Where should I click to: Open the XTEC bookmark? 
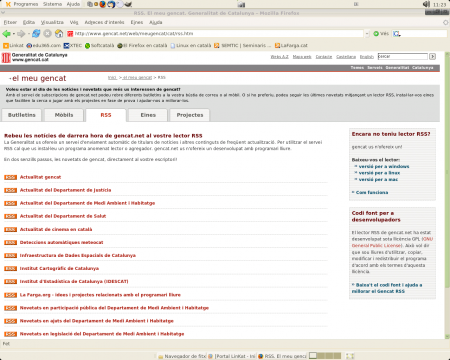pos(73,45)
